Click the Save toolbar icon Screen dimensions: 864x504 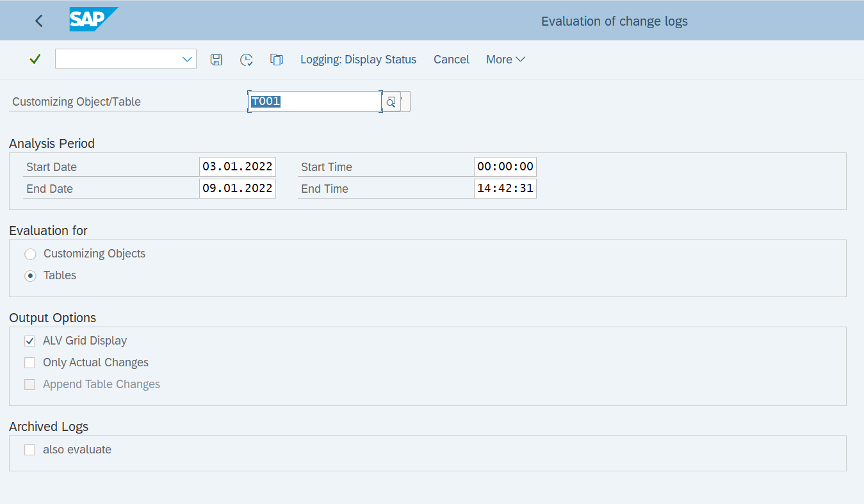(x=216, y=60)
